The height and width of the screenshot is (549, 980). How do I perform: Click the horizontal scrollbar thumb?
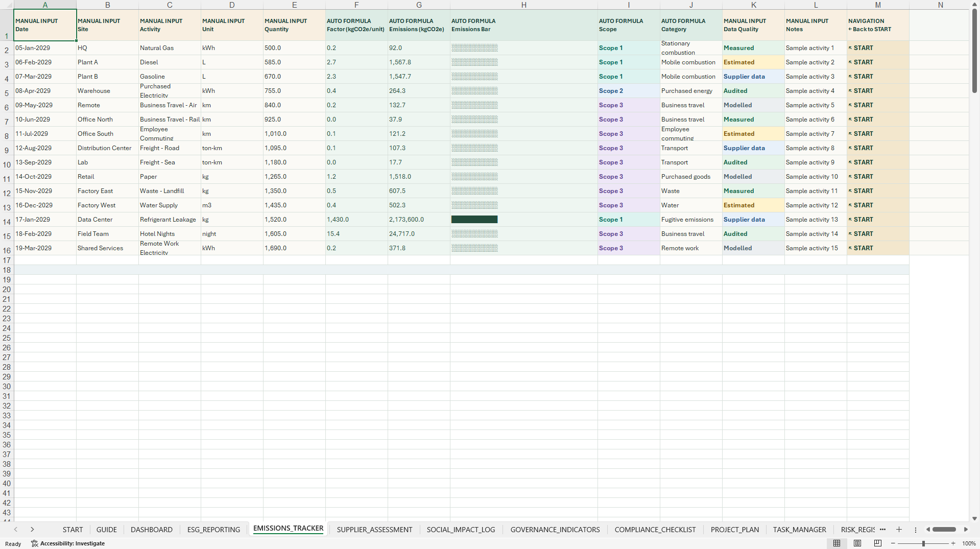pyautogui.click(x=944, y=530)
